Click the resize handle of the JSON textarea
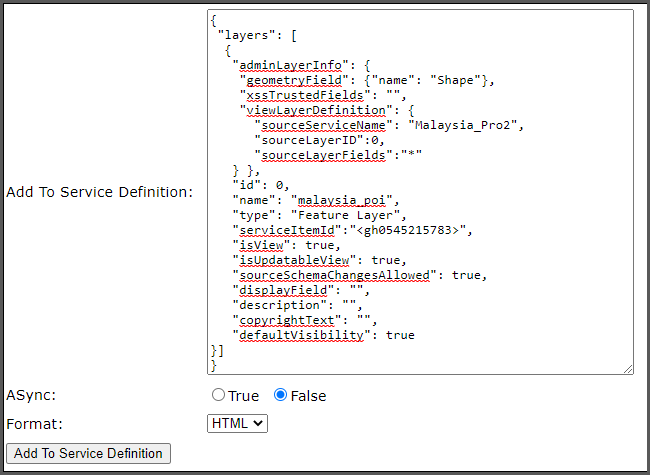 pos(628,369)
